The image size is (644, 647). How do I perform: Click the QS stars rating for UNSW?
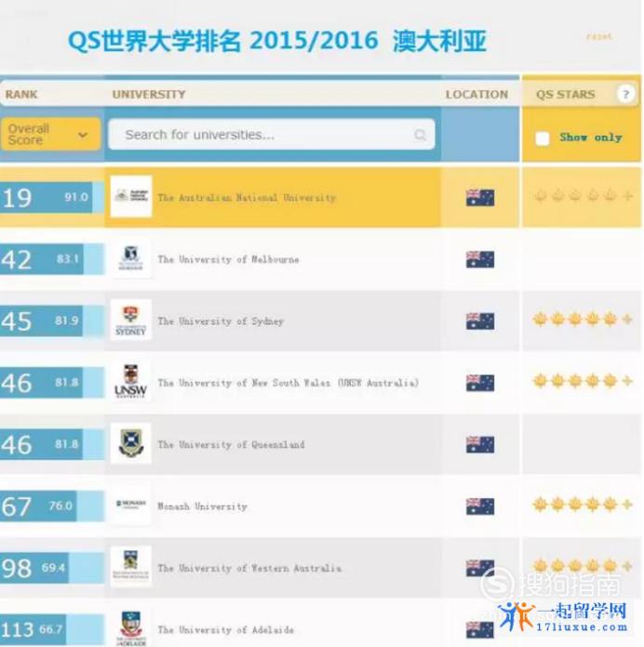point(583,381)
